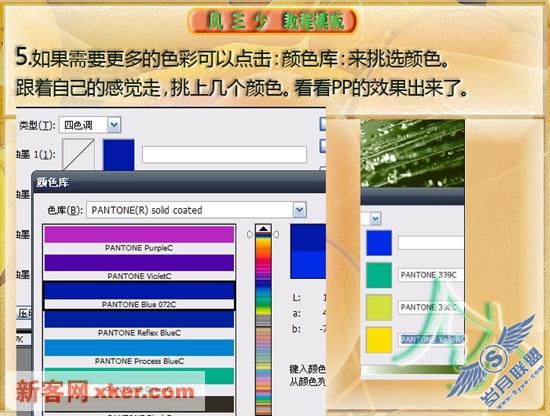Click the yellow PANTONE Yellow swatch

[x=379, y=340]
